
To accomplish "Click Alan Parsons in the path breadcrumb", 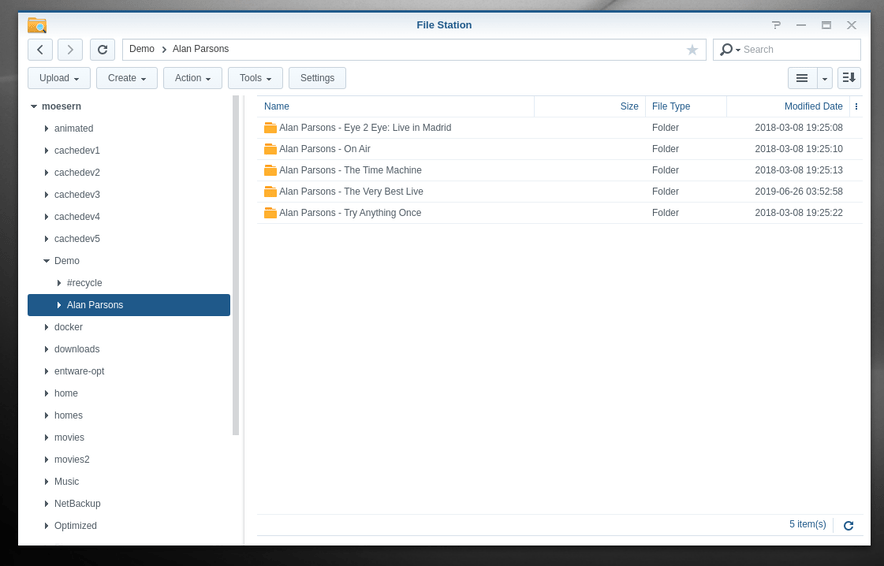I will coord(201,49).
